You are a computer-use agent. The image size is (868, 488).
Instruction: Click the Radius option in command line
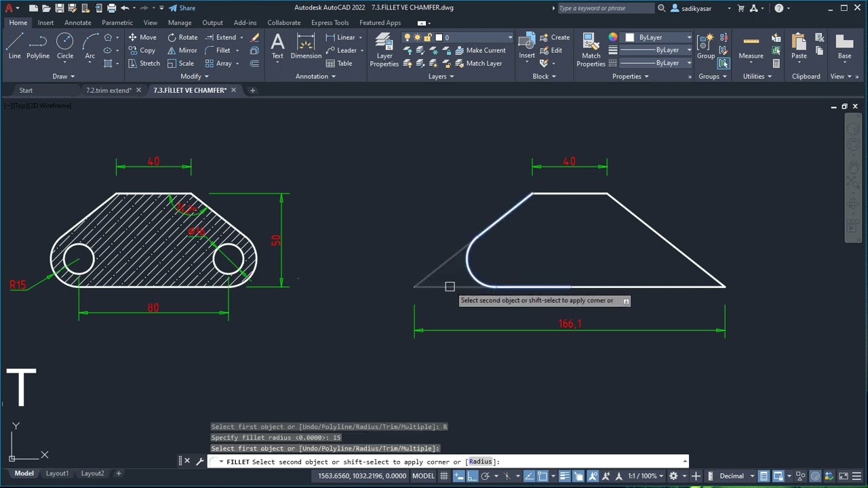click(480, 462)
